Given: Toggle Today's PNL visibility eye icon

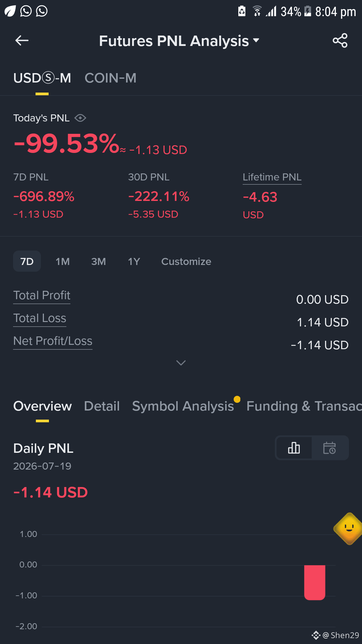Looking at the screenshot, I should pos(80,118).
